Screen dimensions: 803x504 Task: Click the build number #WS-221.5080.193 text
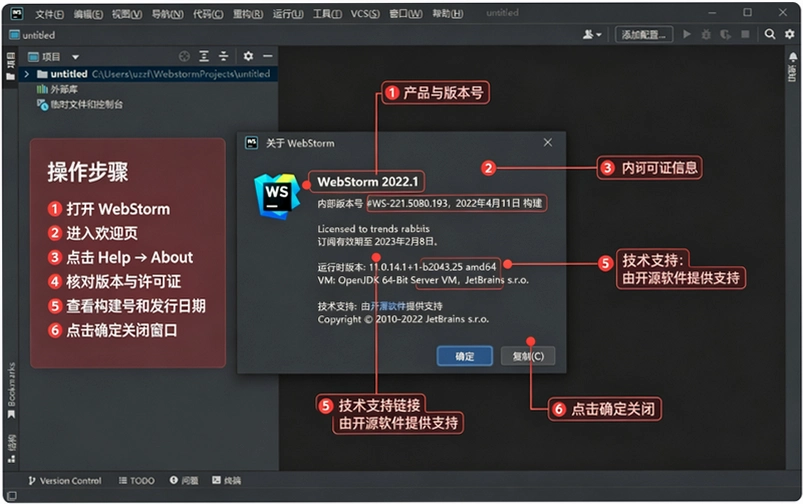pos(407,203)
